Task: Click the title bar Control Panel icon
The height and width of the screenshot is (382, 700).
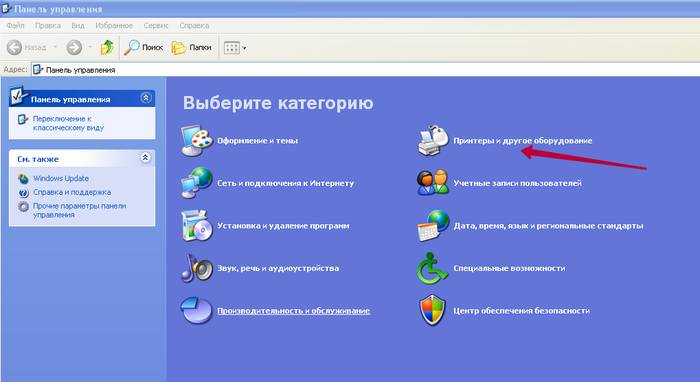Action: click(6, 8)
